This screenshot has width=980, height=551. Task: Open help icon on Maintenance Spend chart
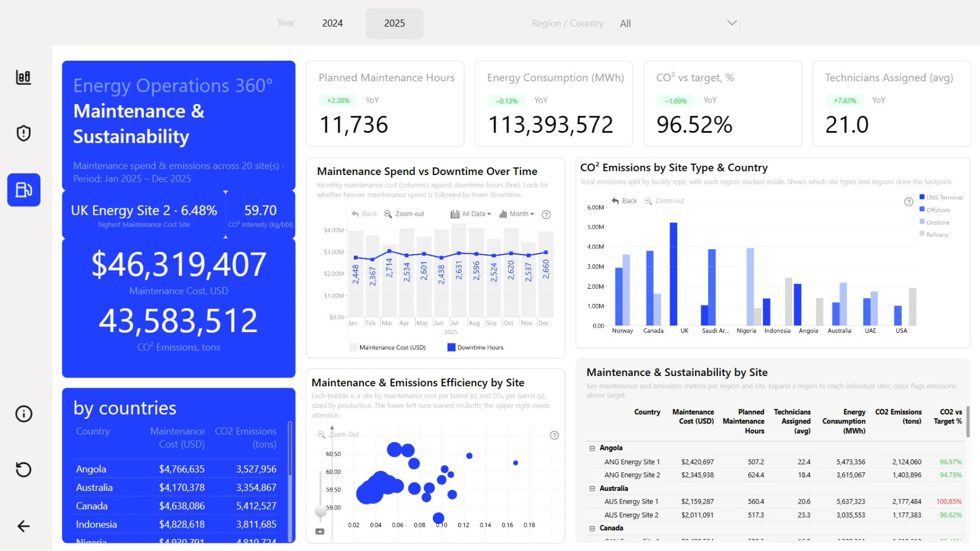pos(546,214)
